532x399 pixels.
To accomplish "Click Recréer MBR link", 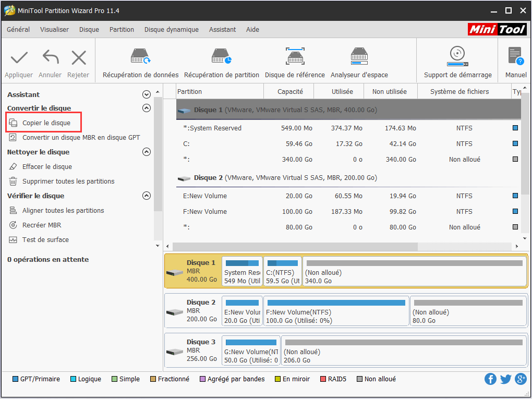I will (42, 225).
